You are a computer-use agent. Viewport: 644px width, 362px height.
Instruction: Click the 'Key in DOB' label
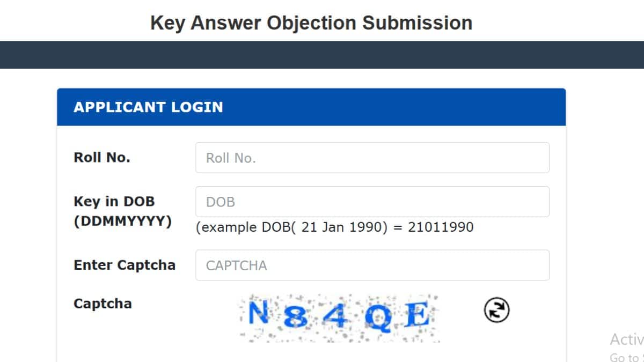click(x=114, y=202)
